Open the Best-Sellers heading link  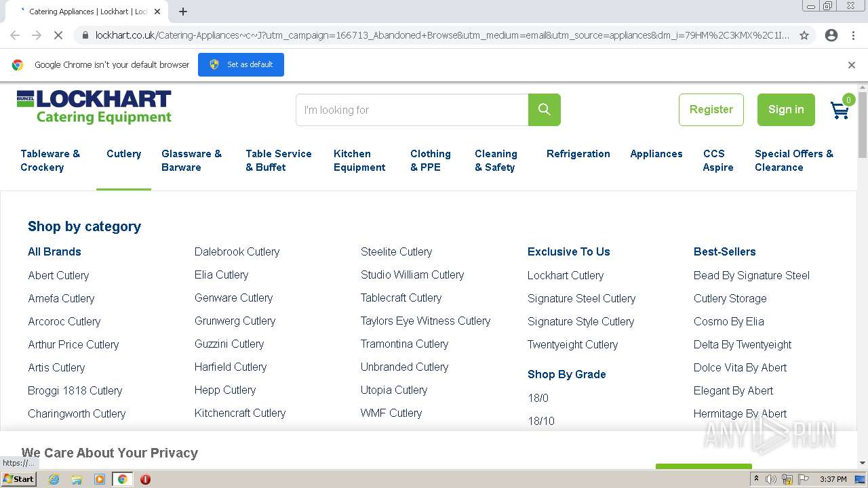(x=724, y=251)
